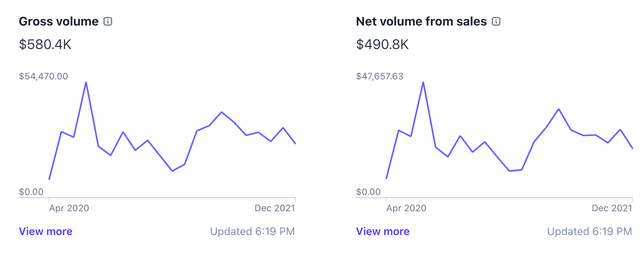Click the Gross volume heading

(x=59, y=21)
